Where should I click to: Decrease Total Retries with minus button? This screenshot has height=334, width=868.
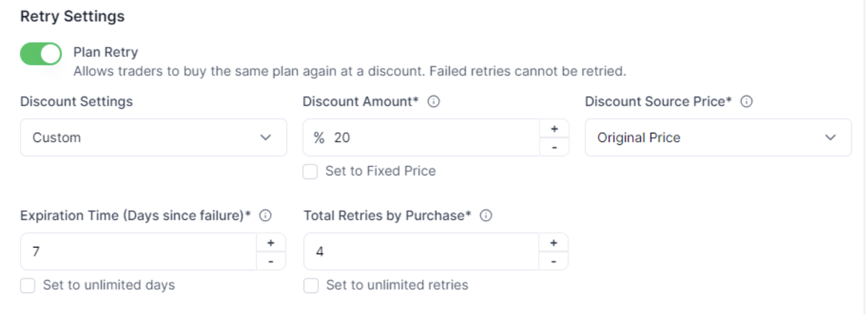(x=554, y=261)
